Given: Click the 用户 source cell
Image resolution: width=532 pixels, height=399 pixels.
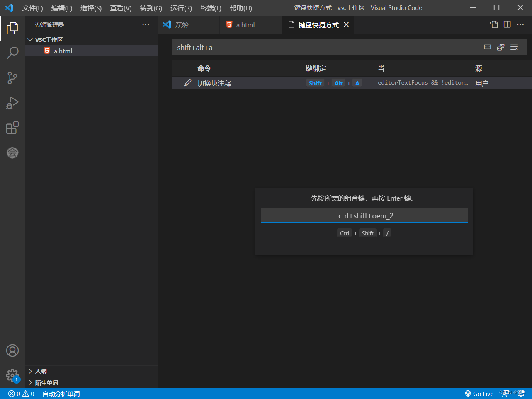Looking at the screenshot, I should (x=482, y=83).
